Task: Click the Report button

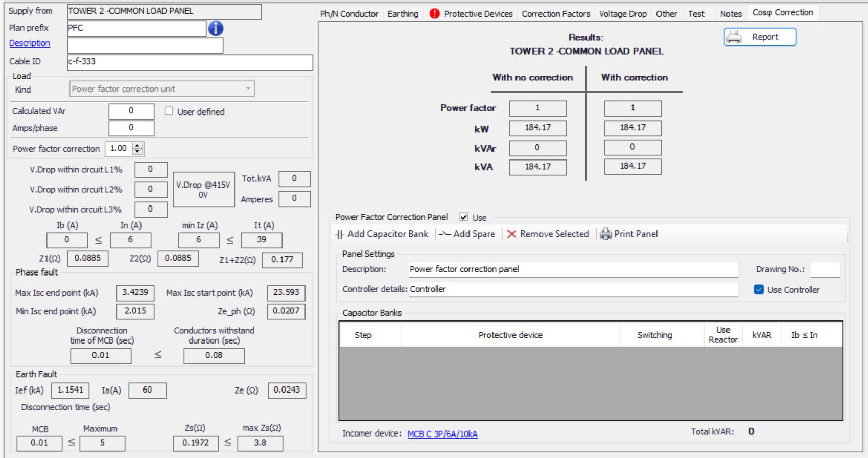Action: (760, 37)
